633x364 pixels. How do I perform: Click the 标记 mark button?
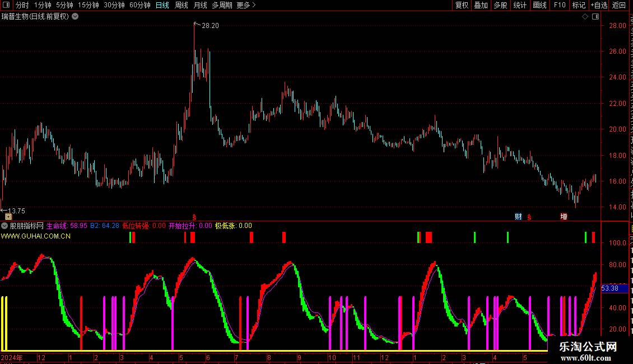tap(579, 5)
